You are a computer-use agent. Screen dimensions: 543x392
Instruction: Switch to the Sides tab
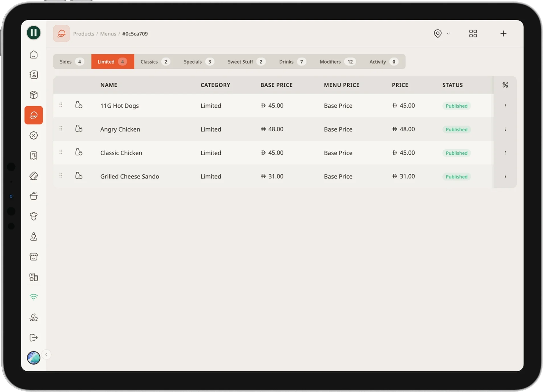(x=72, y=62)
